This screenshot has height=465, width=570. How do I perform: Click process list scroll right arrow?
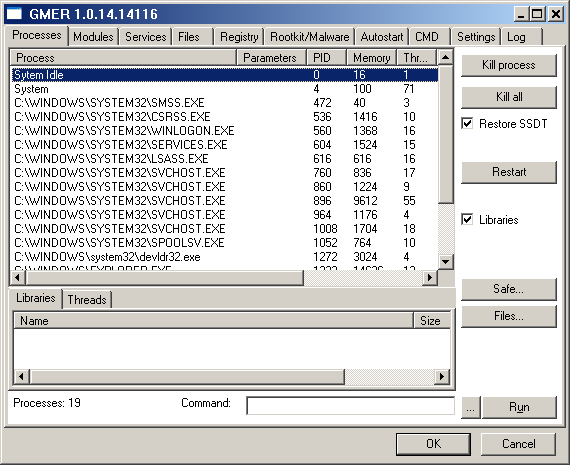pos(430,278)
